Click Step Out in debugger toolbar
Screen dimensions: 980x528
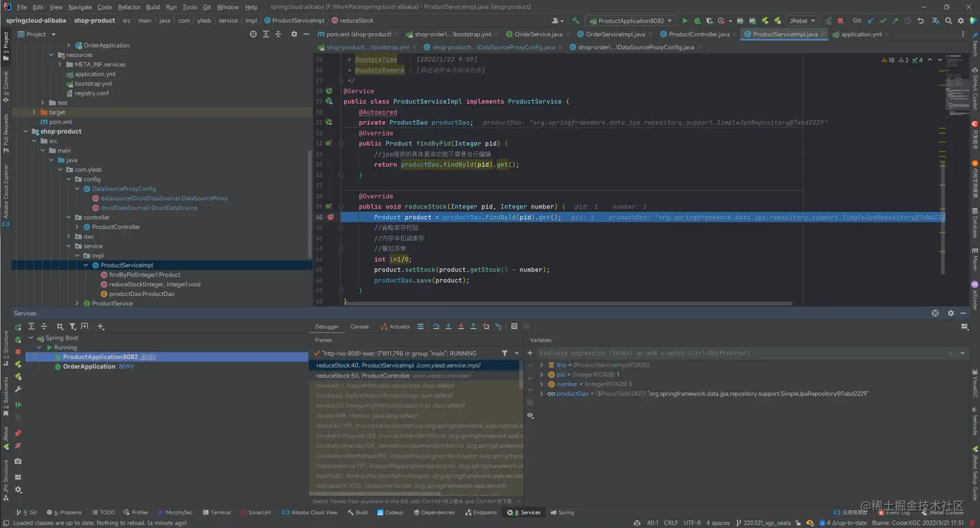coord(473,327)
